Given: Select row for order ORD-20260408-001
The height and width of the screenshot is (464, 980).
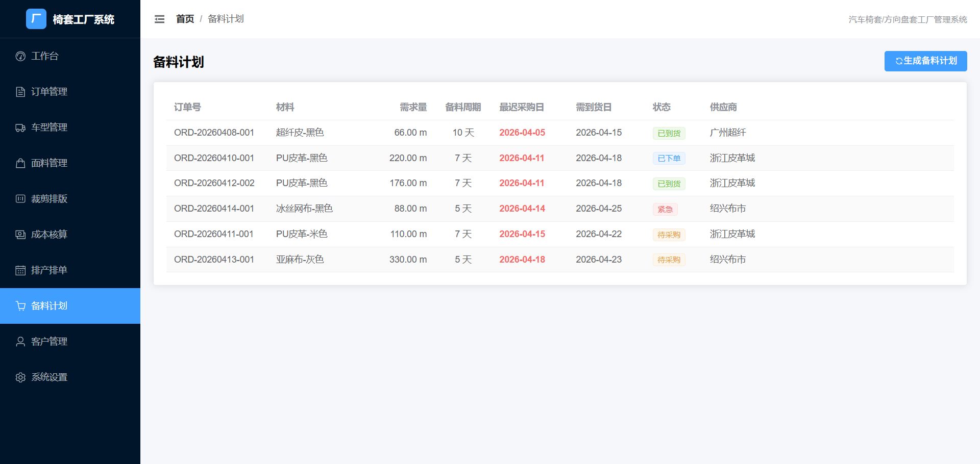Looking at the screenshot, I should [560, 133].
